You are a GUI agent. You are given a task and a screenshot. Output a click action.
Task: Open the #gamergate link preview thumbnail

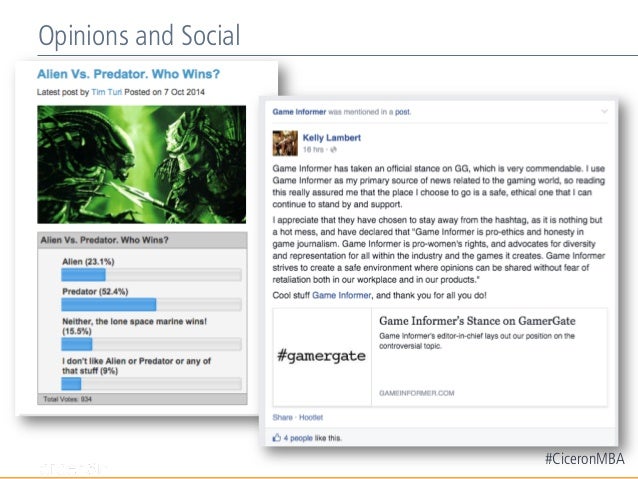[x=322, y=357]
